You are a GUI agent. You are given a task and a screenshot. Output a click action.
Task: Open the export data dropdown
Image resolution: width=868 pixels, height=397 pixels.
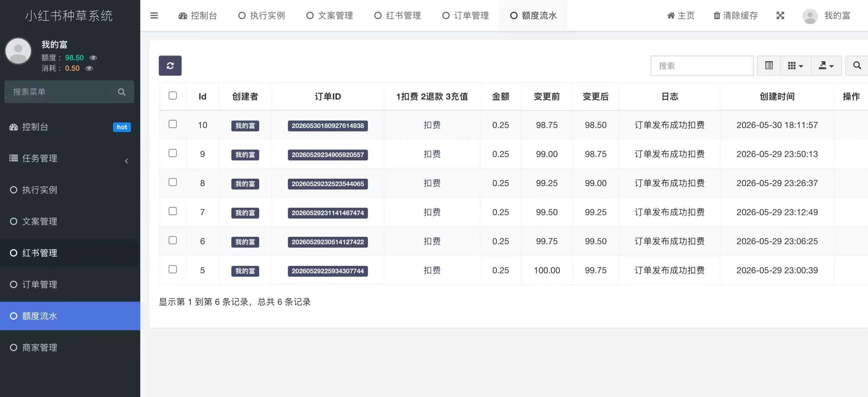826,65
